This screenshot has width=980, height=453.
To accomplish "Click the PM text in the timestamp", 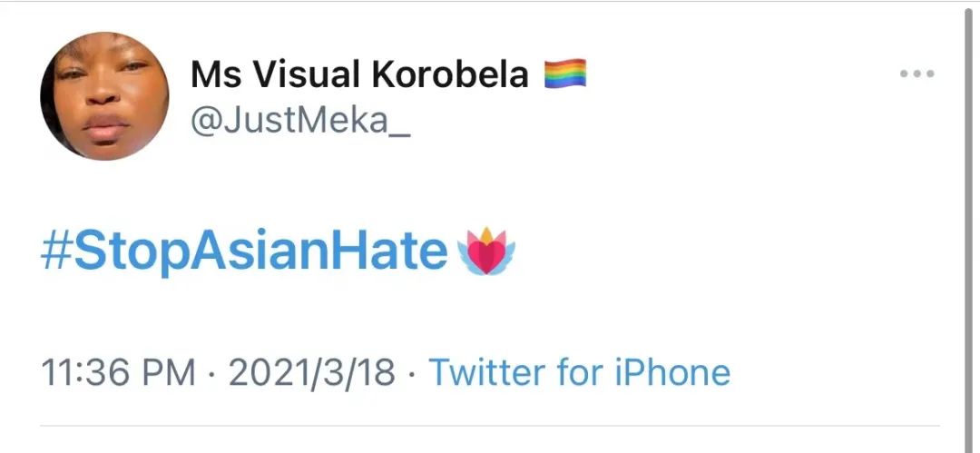I will click(x=172, y=372).
